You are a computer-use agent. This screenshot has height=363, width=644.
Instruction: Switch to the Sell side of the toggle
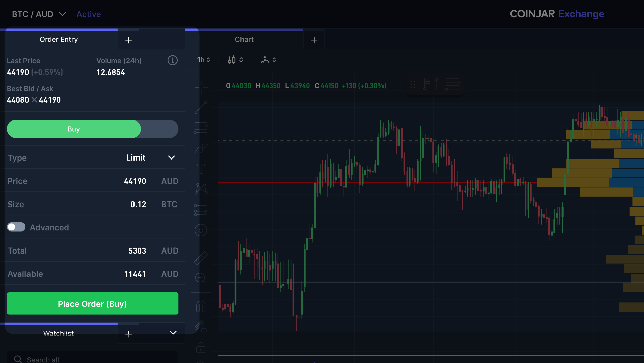click(160, 129)
